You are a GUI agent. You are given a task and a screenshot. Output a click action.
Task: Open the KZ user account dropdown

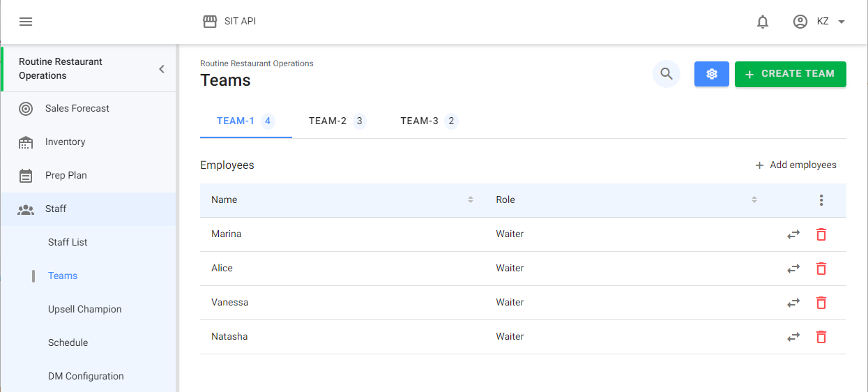(x=820, y=22)
